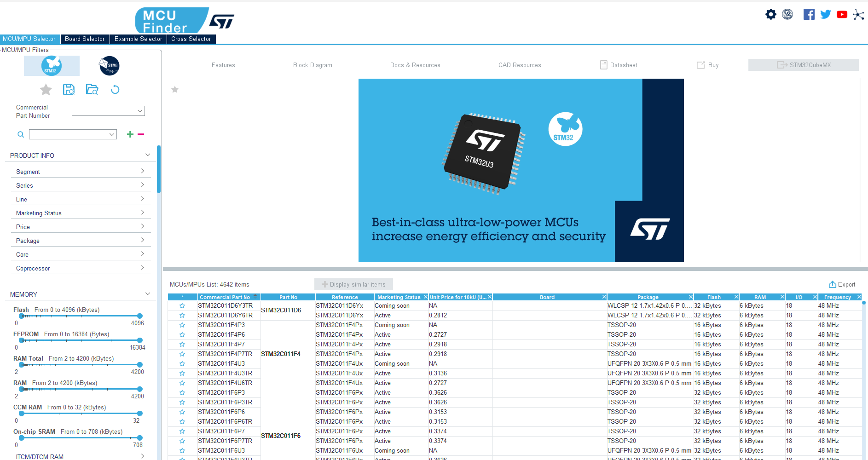Select the STM32 family filter icon
Viewport: 868px width, 460px height.
point(51,65)
